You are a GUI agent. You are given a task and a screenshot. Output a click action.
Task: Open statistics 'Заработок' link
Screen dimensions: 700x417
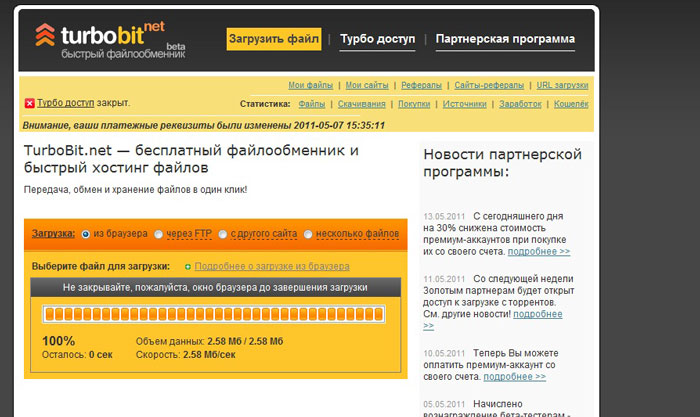click(520, 104)
